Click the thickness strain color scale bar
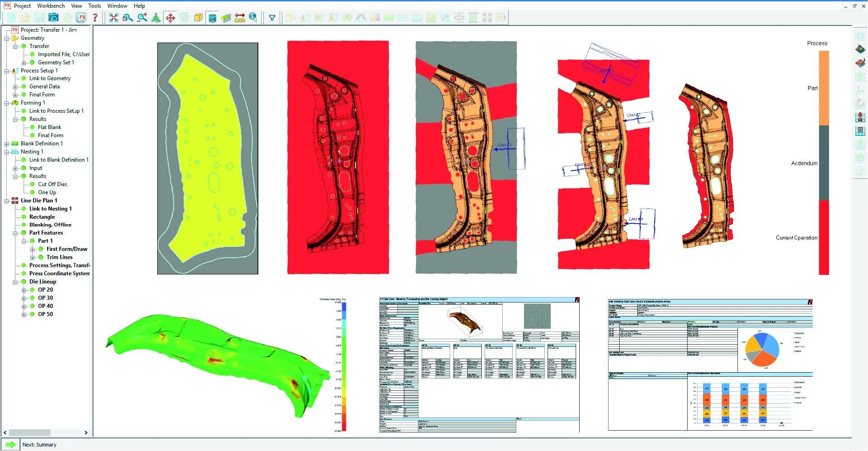This screenshot has width=868, height=451. click(344, 366)
